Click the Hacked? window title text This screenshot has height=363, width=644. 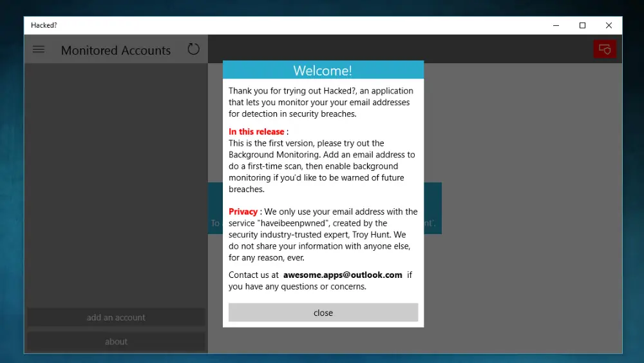pyautogui.click(x=44, y=26)
